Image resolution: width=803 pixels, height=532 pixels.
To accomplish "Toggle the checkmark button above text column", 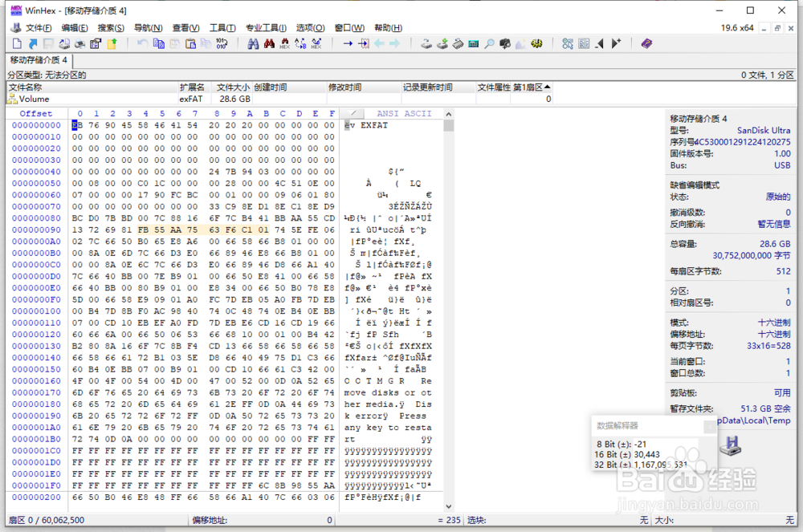I will click(x=353, y=114).
